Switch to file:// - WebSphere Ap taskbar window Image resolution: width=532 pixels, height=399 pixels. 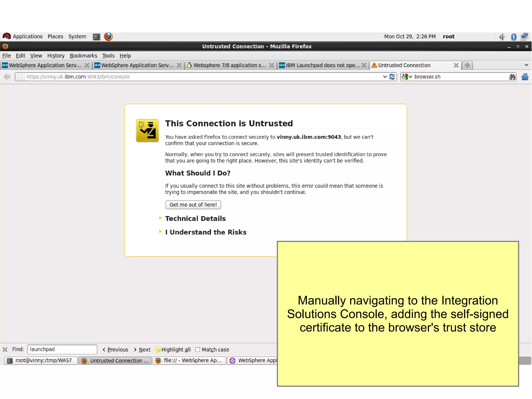(189, 361)
